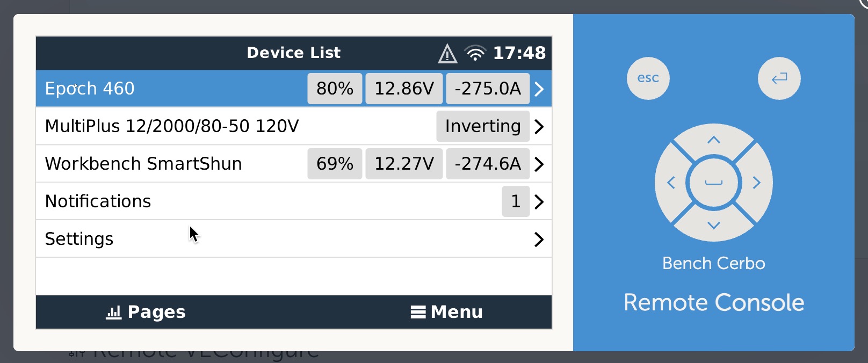The height and width of the screenshot is (363, 868).
Task: Click the Notifications count badge
Action: [x=516, y=201]
